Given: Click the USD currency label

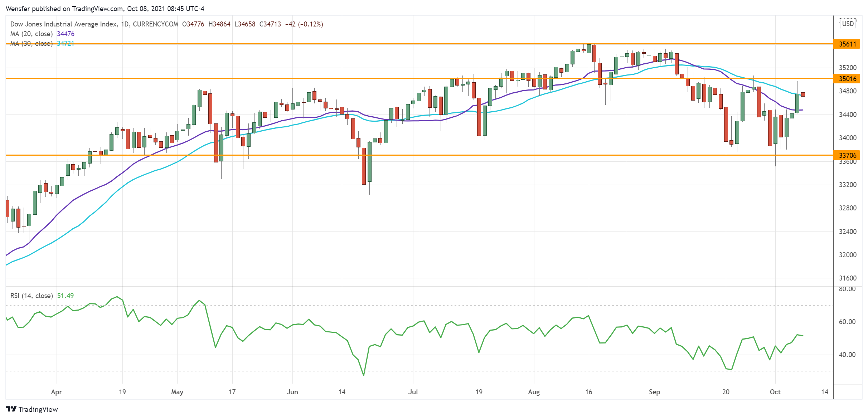Looking at the screenshot, I should pos(848,24).
